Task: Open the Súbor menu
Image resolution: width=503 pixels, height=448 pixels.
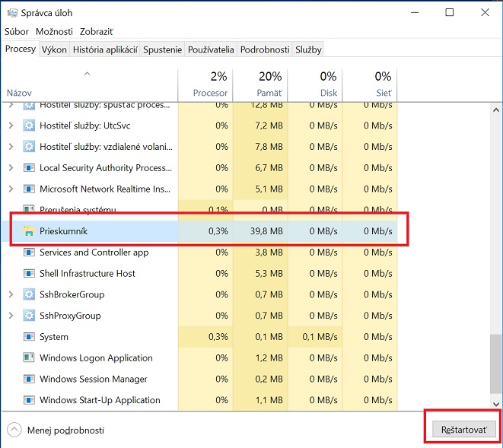Action: point(16,31)
